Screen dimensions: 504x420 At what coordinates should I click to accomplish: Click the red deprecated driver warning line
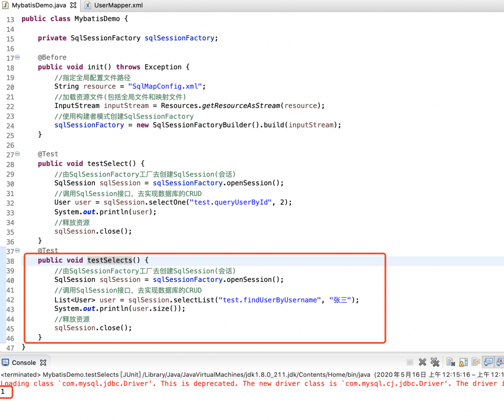tap(252, 383)
